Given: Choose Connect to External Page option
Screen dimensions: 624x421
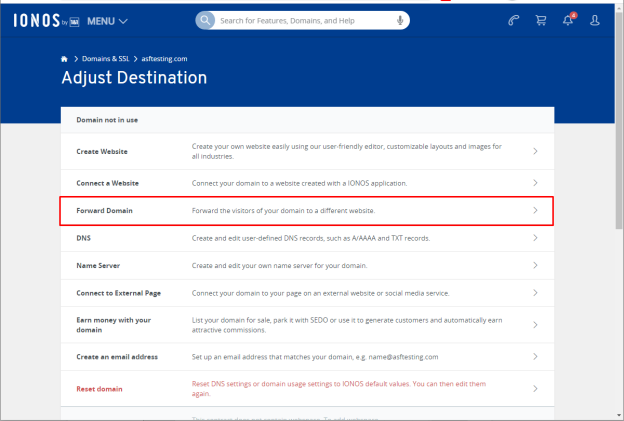Looking at the screenshot, I should 307,293.
